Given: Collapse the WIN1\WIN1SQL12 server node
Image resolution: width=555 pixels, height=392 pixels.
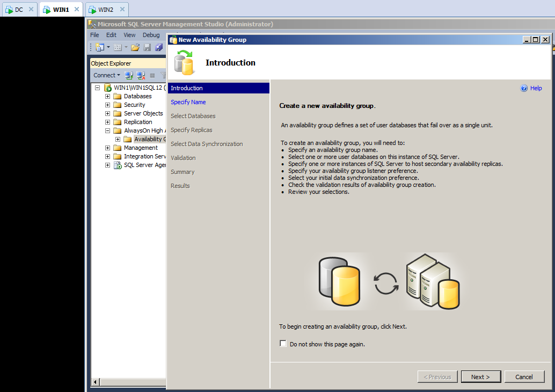Looking at the screenshot, I should pyautogui.click(x=97, y=88).
